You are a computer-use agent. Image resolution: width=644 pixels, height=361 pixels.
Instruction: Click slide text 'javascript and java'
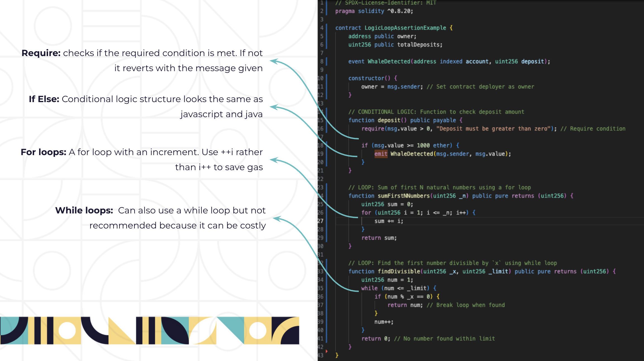coord(221,114)
